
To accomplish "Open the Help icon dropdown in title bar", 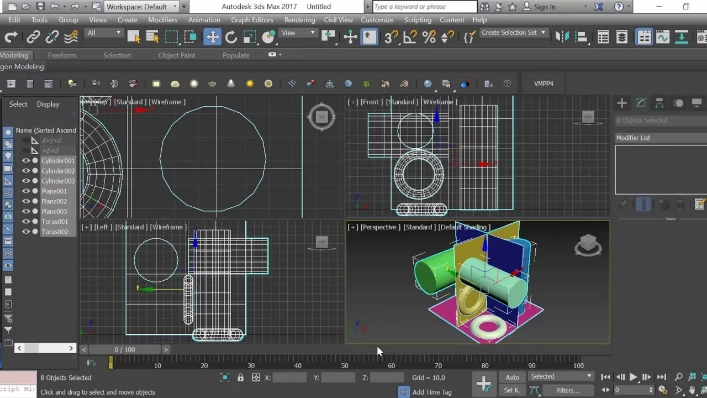I will 629,7.
